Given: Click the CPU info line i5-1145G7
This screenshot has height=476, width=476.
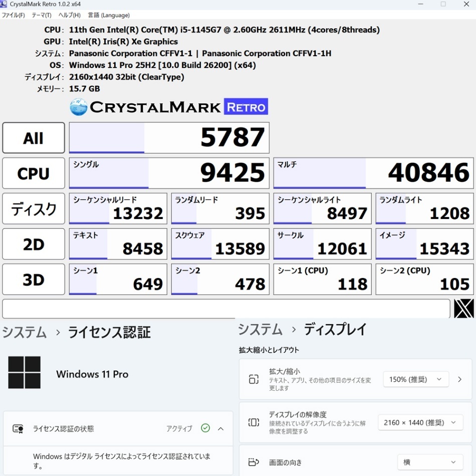Looking at the screenshot, I should click(224, 30).
